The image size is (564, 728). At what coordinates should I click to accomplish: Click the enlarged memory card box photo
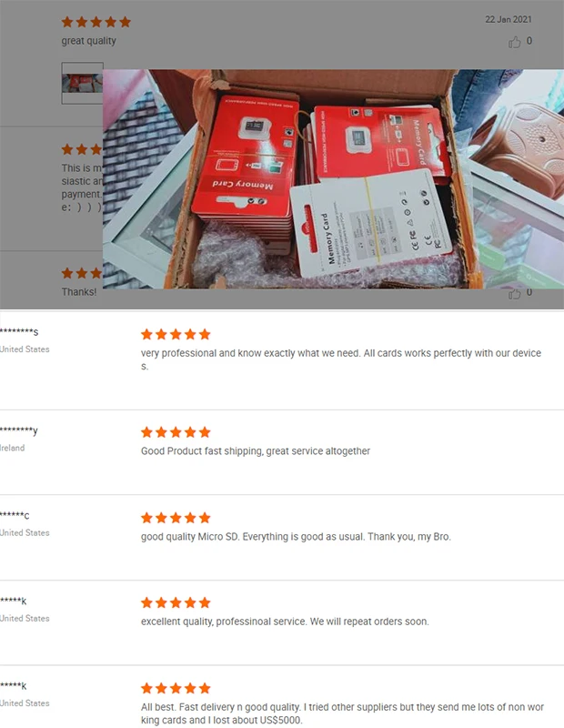click(333, 179)
